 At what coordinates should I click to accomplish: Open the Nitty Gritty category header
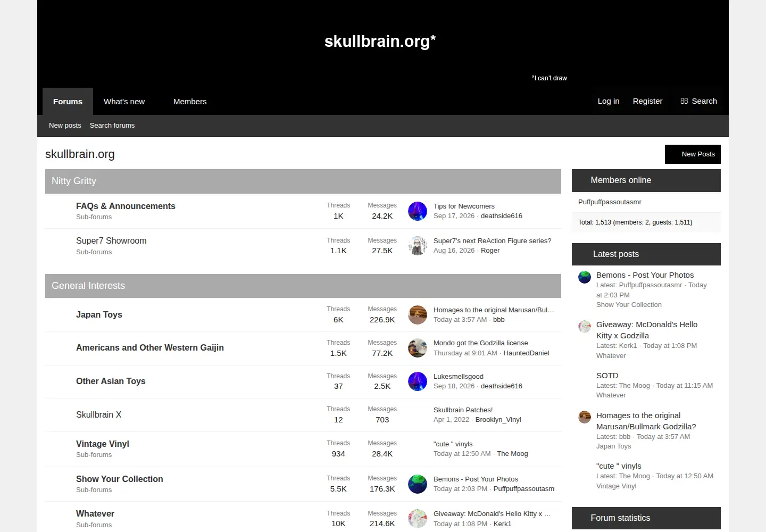click(74, 181)
